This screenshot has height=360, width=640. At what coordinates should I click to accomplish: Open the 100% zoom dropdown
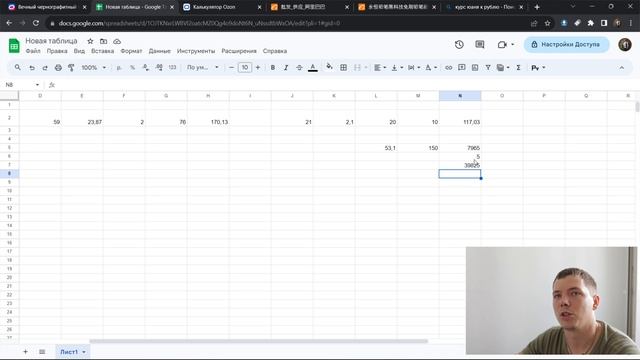[93, 67]
